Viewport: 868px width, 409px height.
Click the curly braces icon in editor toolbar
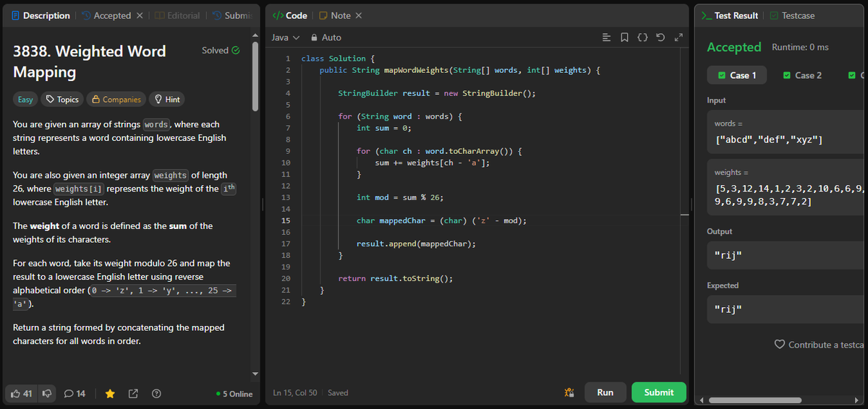[x=642, y=37]
